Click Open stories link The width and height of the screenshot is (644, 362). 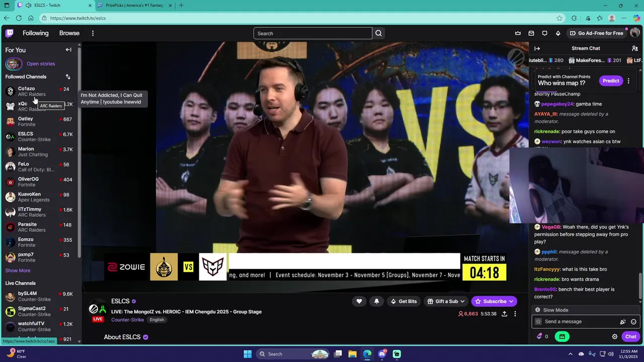(41, 64)
